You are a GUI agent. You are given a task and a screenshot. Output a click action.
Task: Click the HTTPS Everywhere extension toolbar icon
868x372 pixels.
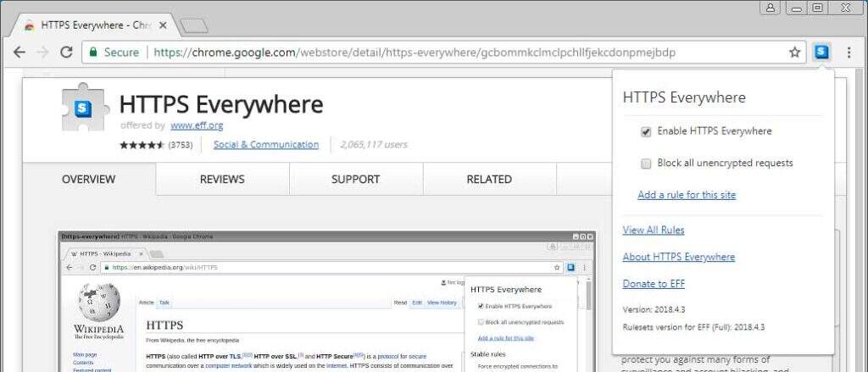click(821, 52)
